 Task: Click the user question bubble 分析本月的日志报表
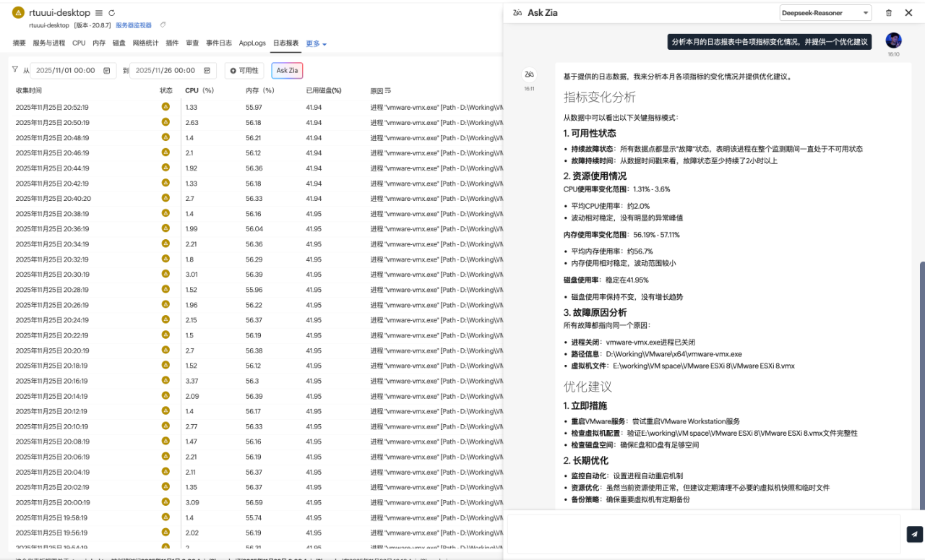pos(769,42)
